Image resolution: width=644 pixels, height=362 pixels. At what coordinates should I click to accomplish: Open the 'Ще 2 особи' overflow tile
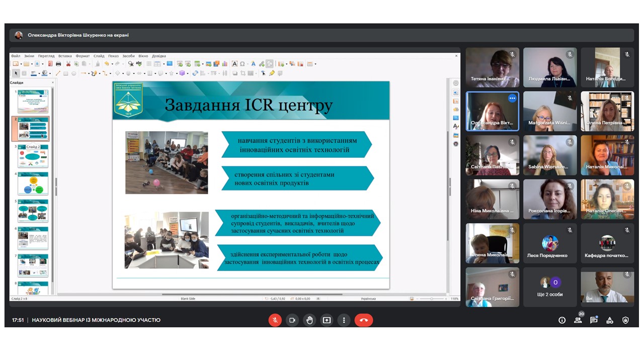click(550, 287)
